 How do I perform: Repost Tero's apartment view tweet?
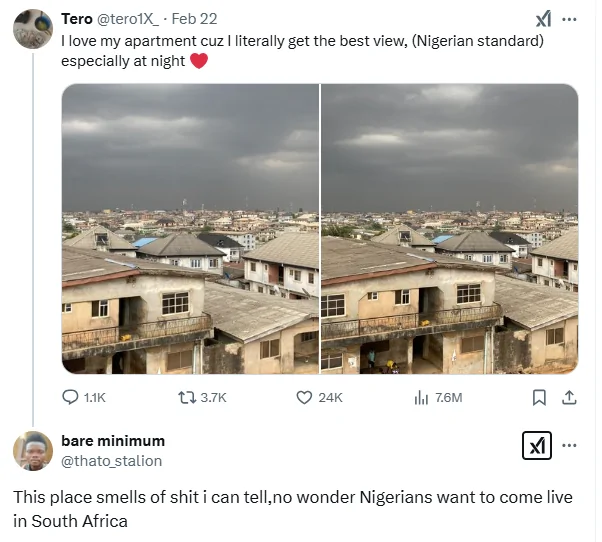click(187, 397)
